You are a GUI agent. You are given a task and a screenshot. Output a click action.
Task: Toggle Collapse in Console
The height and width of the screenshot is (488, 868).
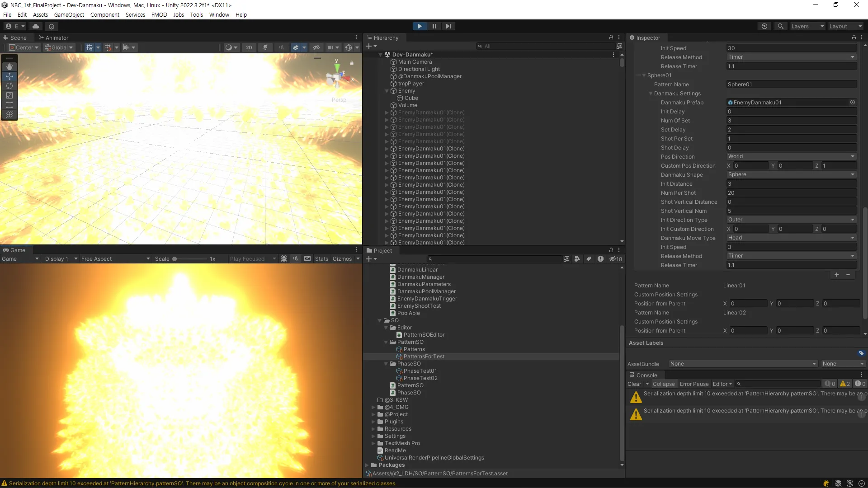click(x=663, y=384)
